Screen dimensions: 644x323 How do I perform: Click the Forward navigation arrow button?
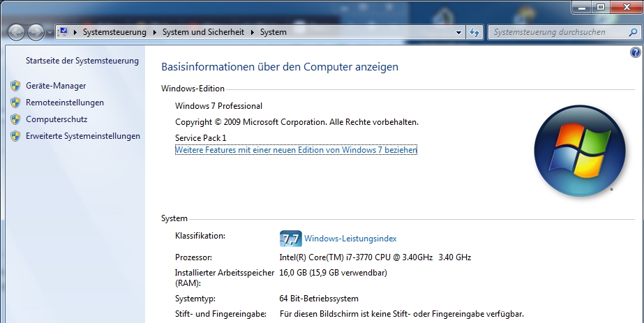point(36,32)
